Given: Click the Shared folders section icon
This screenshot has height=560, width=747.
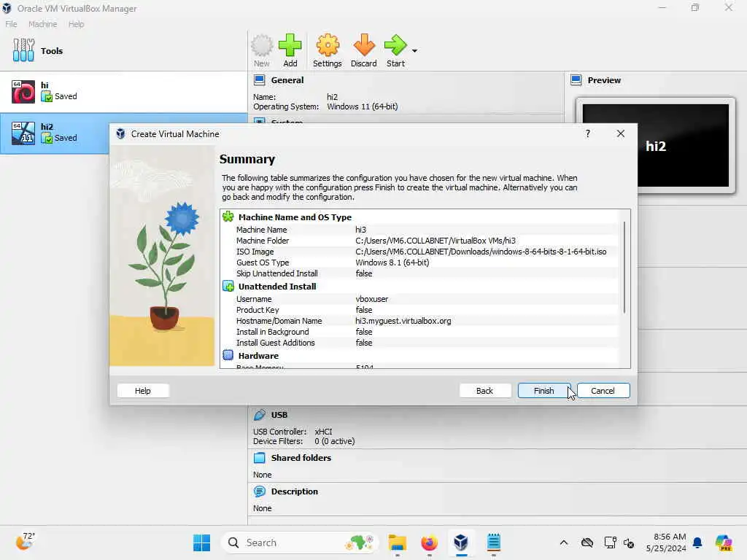Looking at the screenshot, I should (259, 458).
